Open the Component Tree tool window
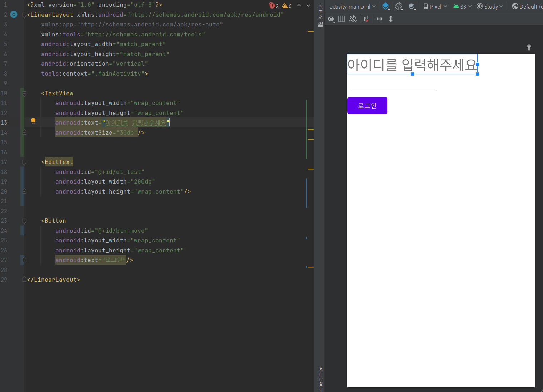 point(320,378)
